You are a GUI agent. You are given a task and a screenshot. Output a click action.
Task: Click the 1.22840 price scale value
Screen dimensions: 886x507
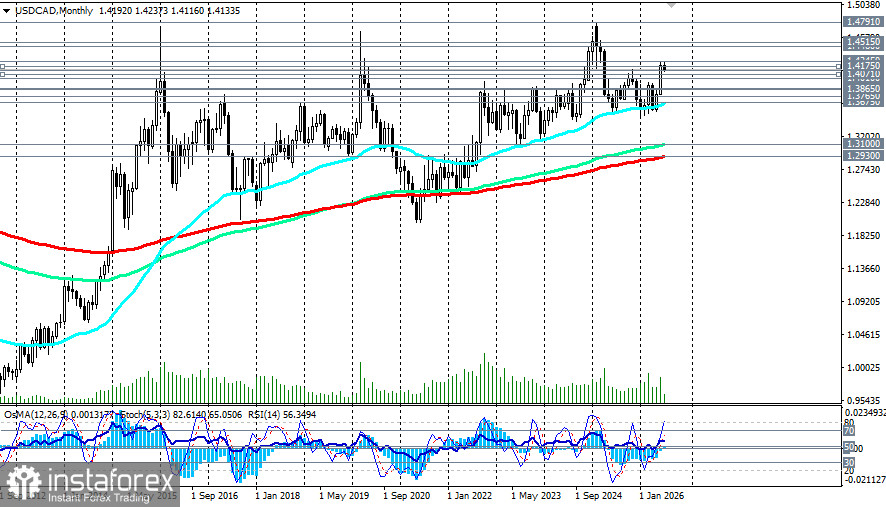[863, 203]
